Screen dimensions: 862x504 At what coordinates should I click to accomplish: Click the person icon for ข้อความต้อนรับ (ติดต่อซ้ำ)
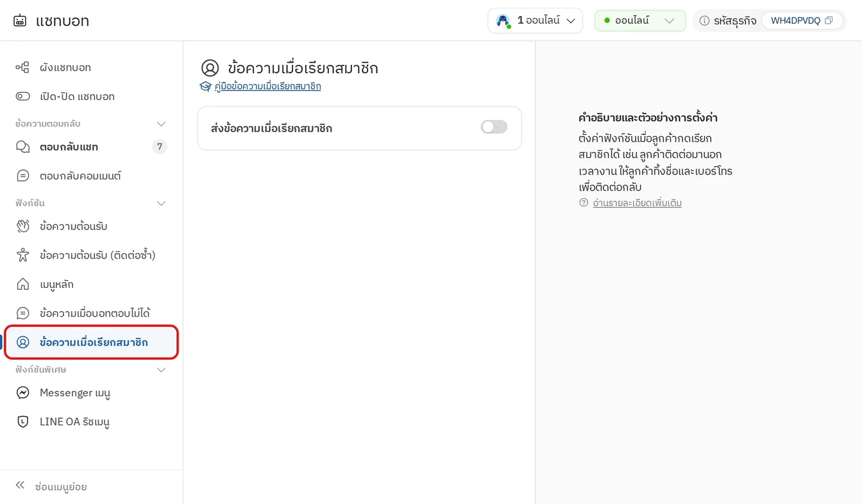(x=22, y=255)
